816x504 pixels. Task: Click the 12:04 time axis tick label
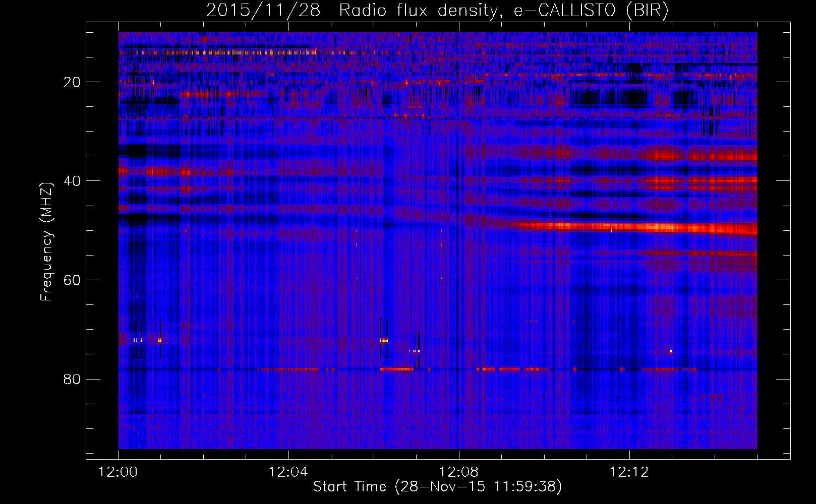tap(288, 472)
